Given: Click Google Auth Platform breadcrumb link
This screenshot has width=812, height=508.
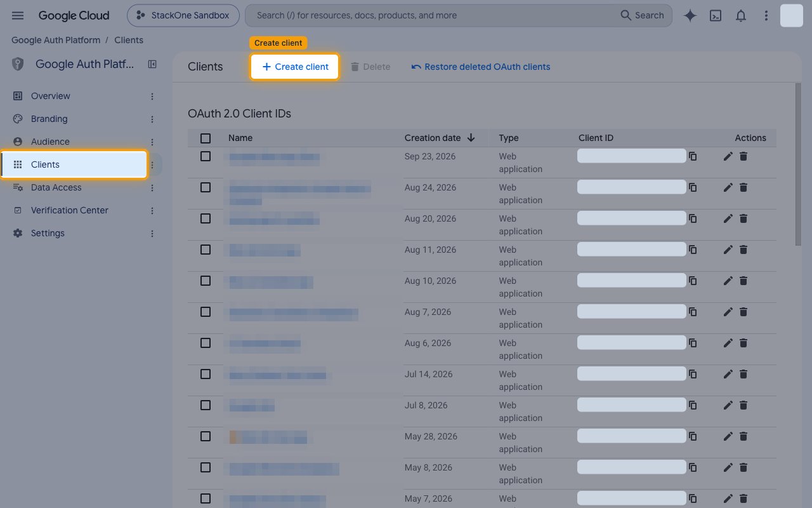Looking at the screenshot, I should tap(56, 40).
